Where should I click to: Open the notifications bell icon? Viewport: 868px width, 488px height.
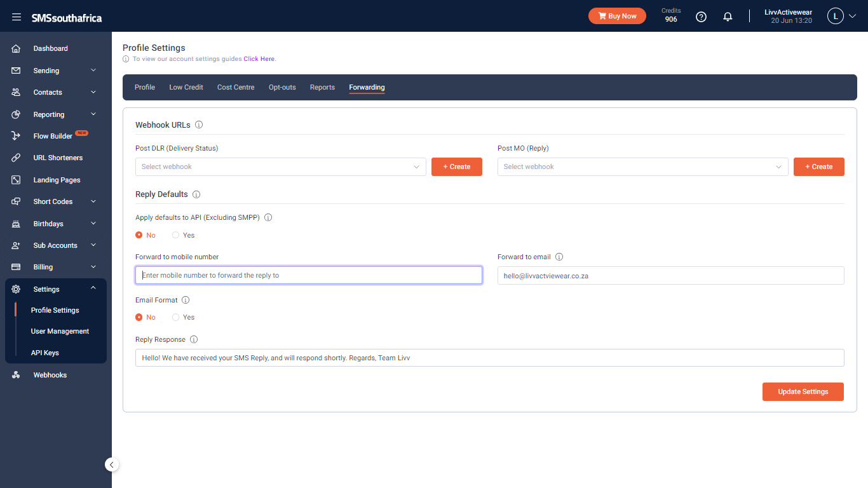point(728,17)
